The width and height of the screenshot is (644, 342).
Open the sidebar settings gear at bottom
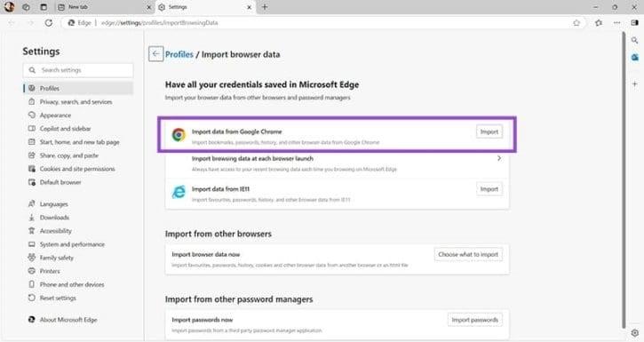tap(635, 332)
